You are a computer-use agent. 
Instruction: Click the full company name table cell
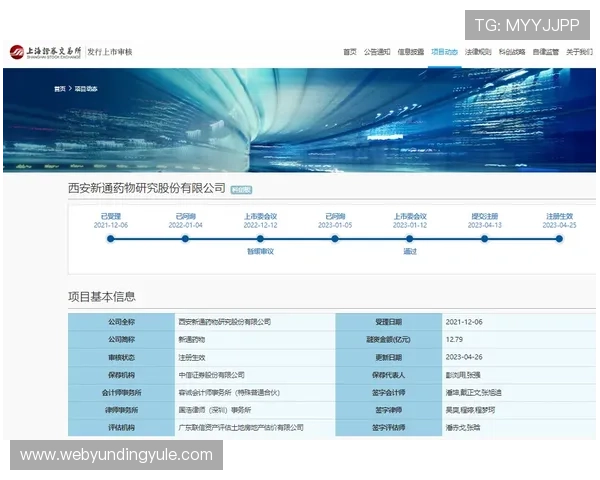point(255,322)
